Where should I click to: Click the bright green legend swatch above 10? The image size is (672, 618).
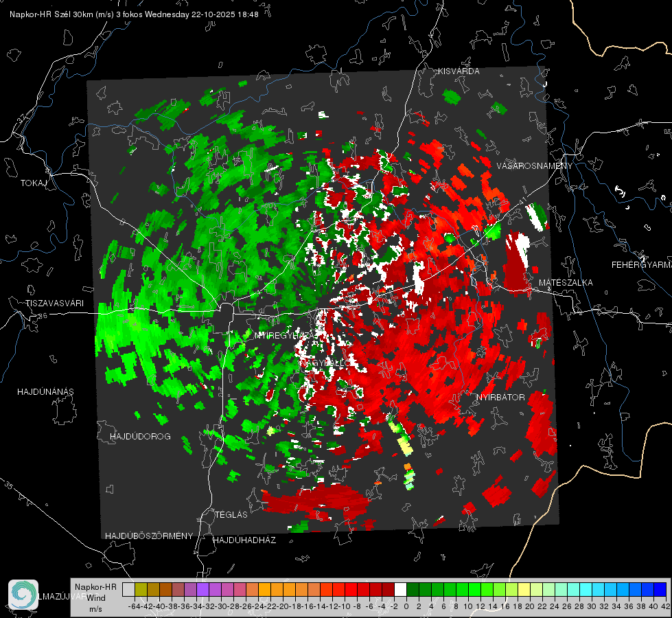tap(474, 589)
